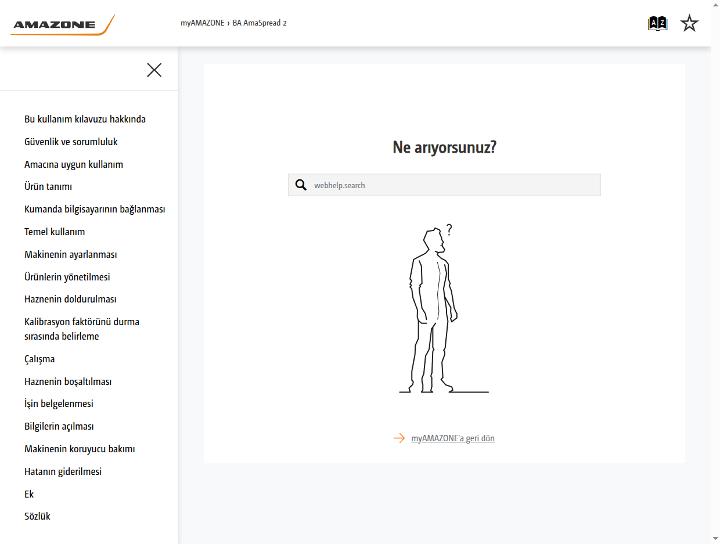Screen dimensions: 720x544
Task: Click the favorites star icon
Action: (x=689, y=23)
